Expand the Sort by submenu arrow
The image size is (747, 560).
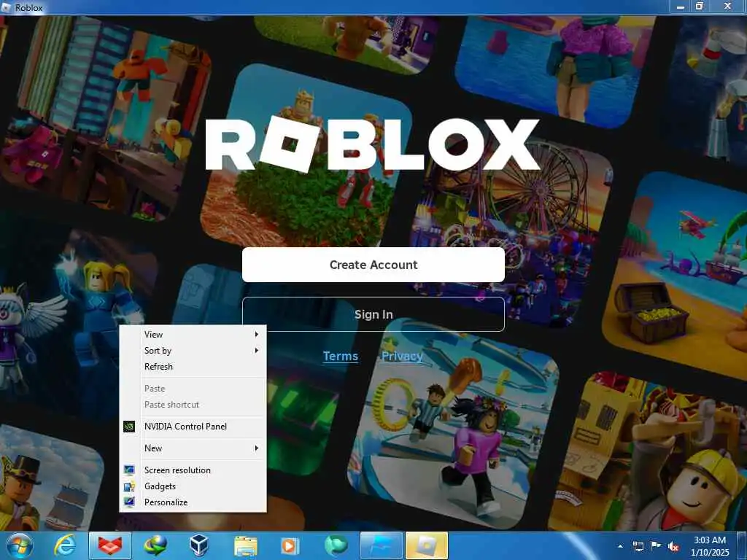pyautogui.click(x=256, y=351)
